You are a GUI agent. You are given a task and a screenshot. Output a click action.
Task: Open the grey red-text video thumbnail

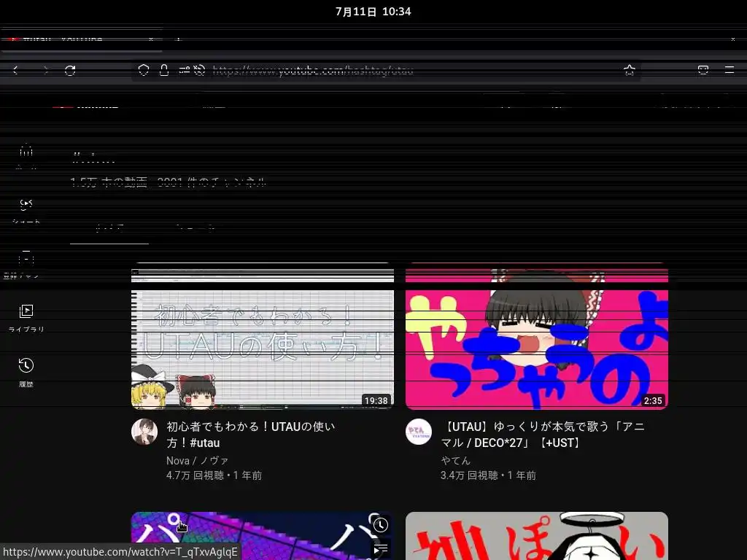537,536
